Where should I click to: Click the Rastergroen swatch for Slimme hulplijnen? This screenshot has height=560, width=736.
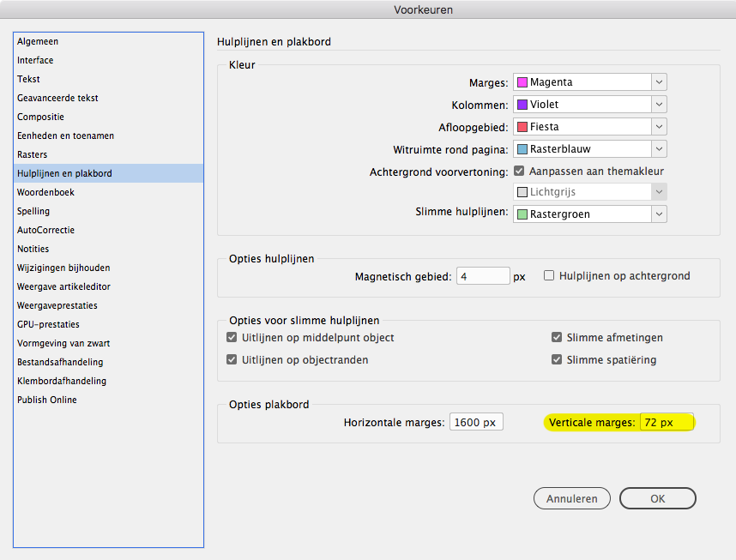click(x=522, y=214)
